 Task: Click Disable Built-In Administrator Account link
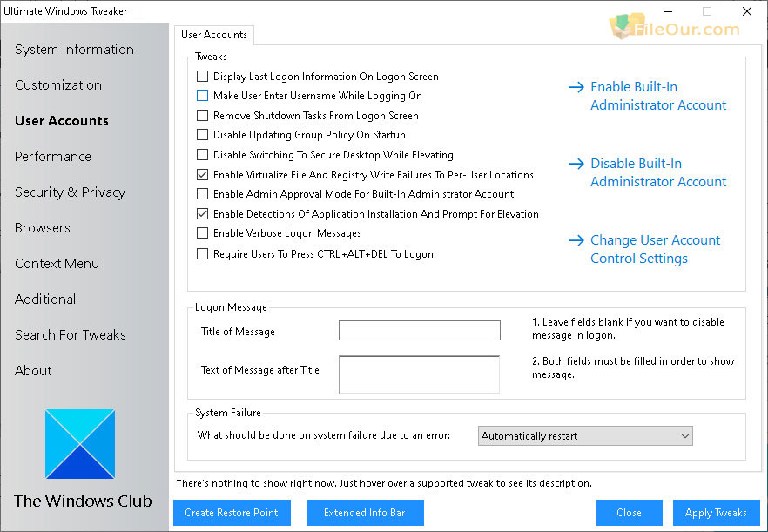[x=658, y=172]
